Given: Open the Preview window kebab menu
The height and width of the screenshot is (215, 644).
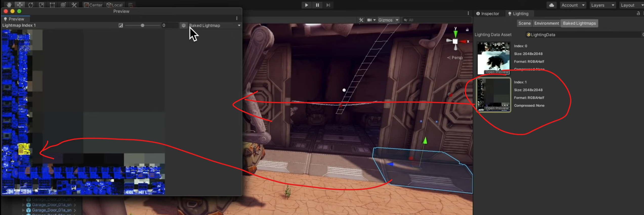Looking at the screenshot, I should [x=237, y=18].
